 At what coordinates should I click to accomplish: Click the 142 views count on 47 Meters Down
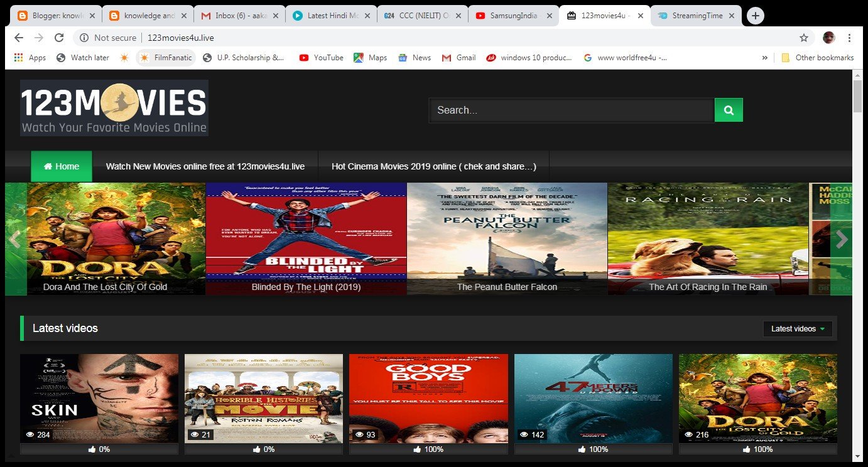coord(532,434)
